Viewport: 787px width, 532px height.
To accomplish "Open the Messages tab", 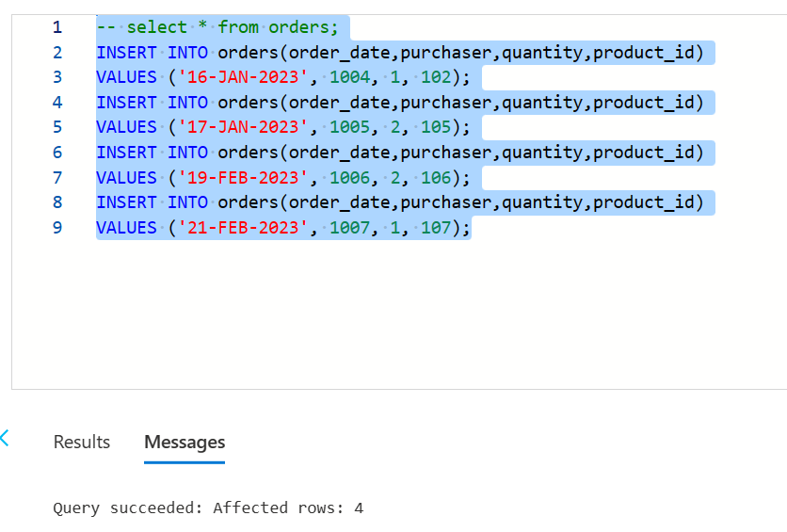I will tap(185, 443).
